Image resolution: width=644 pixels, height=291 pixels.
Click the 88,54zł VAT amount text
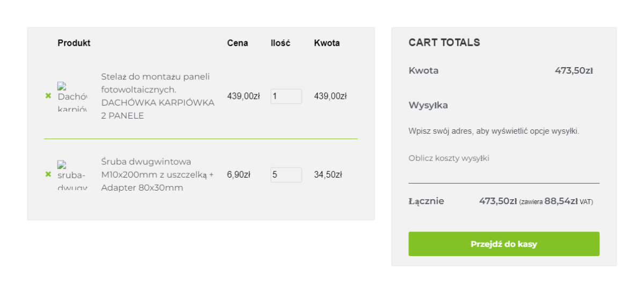coord(561,201)
